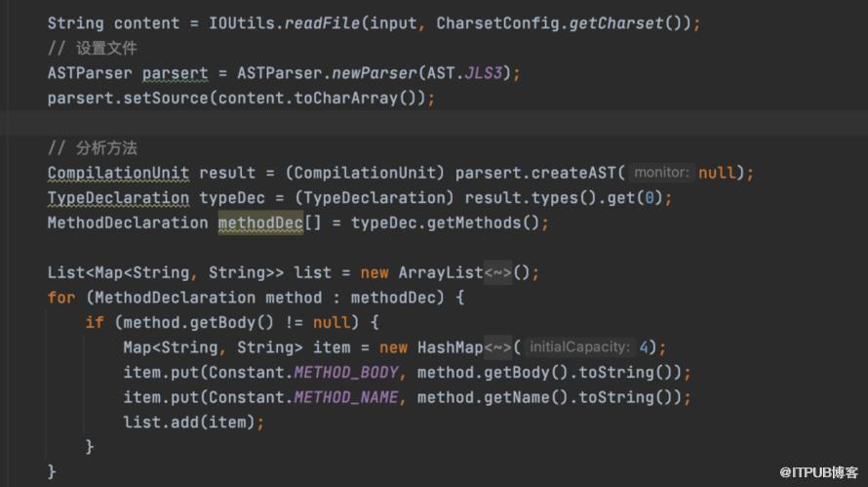Click the 'createAST' method call
The height and width of the screenshot is (487, 868).
pos(573,173)
